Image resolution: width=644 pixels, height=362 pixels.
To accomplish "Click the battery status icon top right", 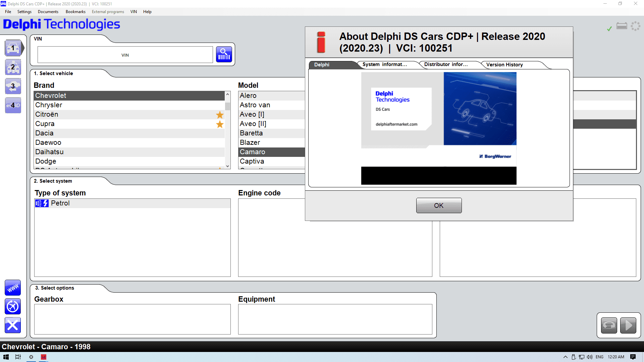I will pos(622,25).
